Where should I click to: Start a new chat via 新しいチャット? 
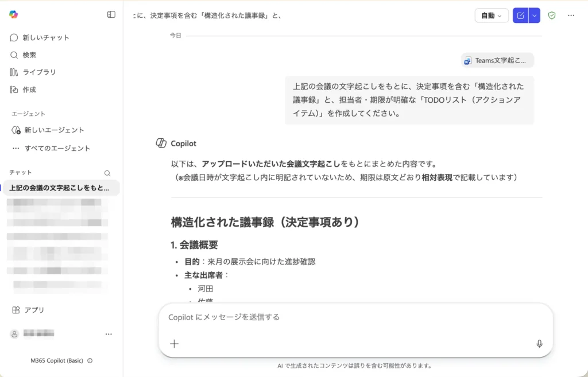coord(40,37)
